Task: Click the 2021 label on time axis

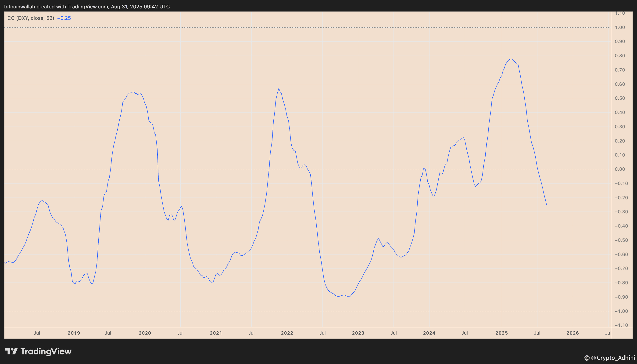Action: 216,333
